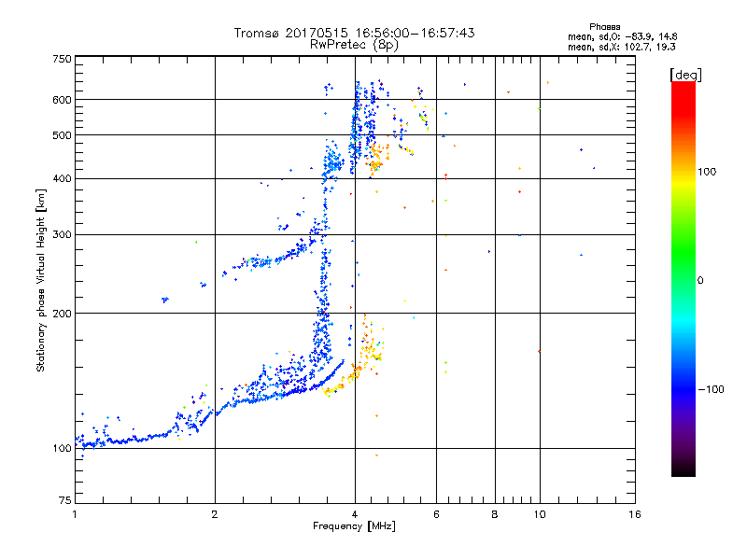
Task: Click the y-axis tick label '600'
Action: (62, 100)
